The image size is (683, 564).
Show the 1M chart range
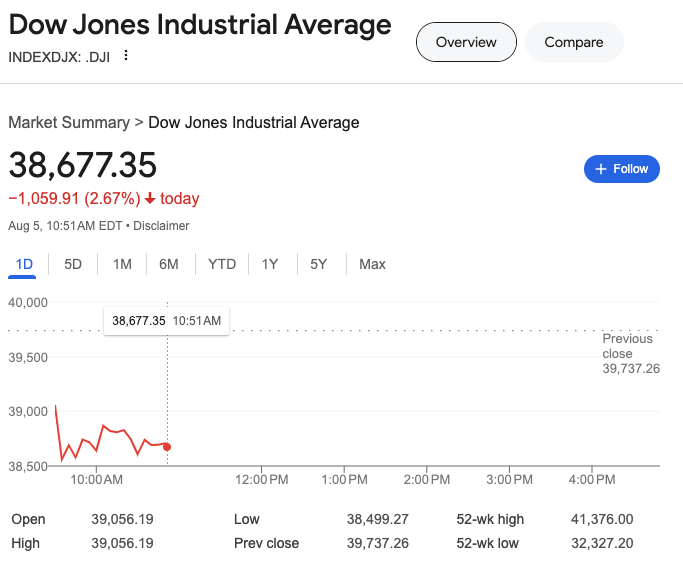point(122,264)
